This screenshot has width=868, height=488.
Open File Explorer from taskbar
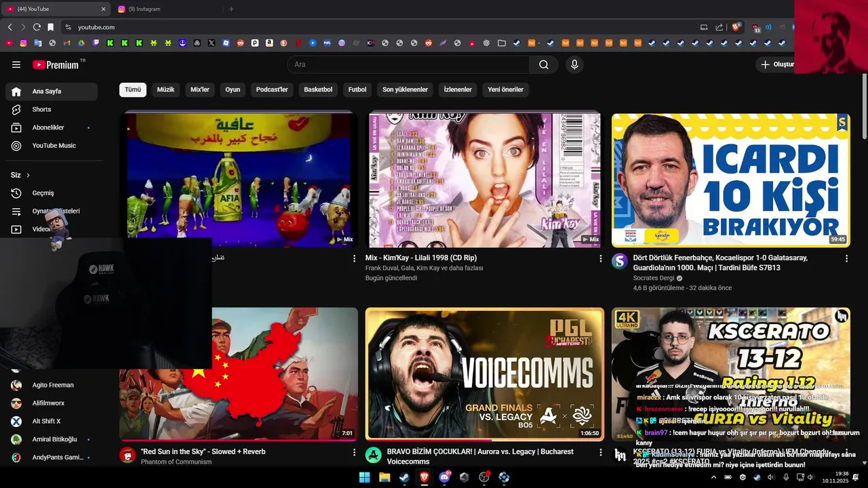tap(384, 477)
